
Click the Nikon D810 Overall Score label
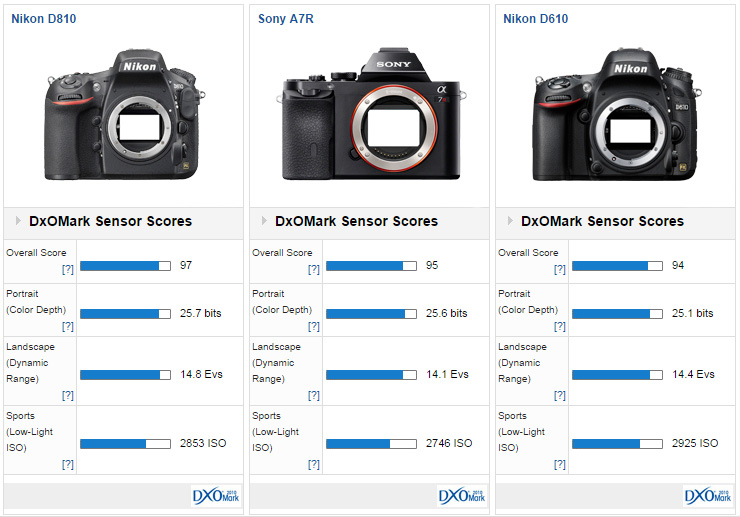tap(36, 253)
